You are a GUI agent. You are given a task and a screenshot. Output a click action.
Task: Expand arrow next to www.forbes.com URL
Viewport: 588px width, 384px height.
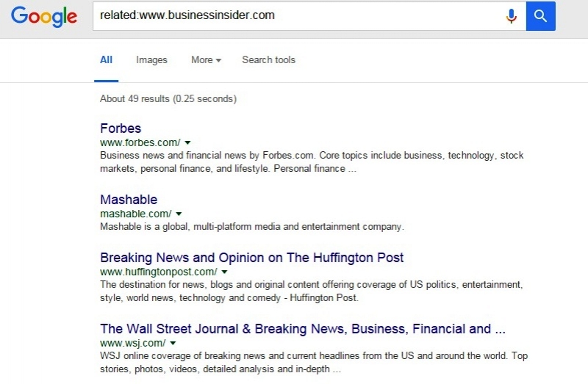[x=187, y=142]
